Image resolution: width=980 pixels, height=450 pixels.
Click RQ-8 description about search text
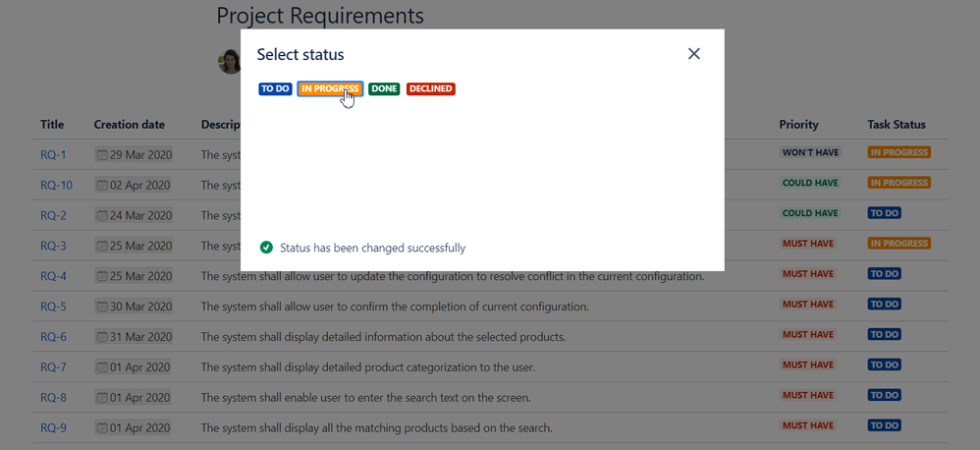click(x=365, y=398)
